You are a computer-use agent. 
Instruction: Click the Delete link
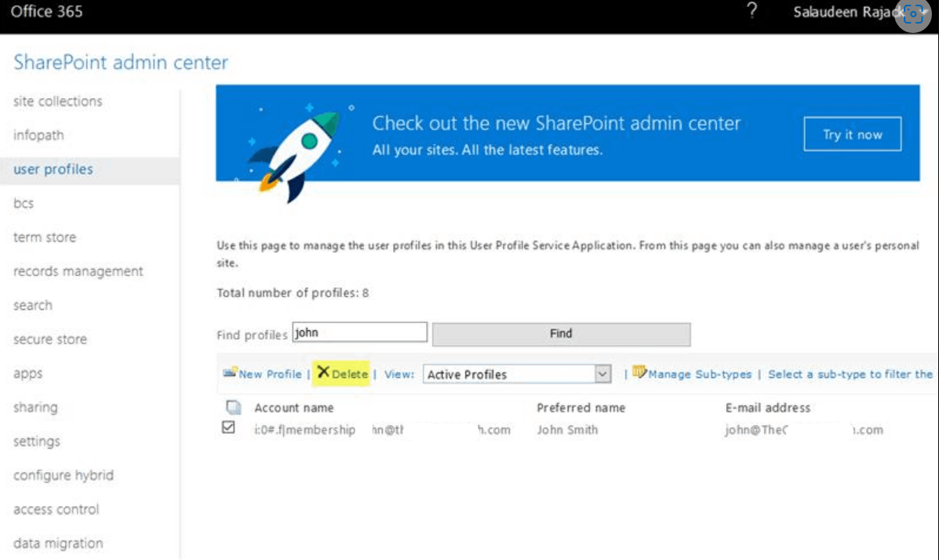pyautogui.click(x=350, y=374)
